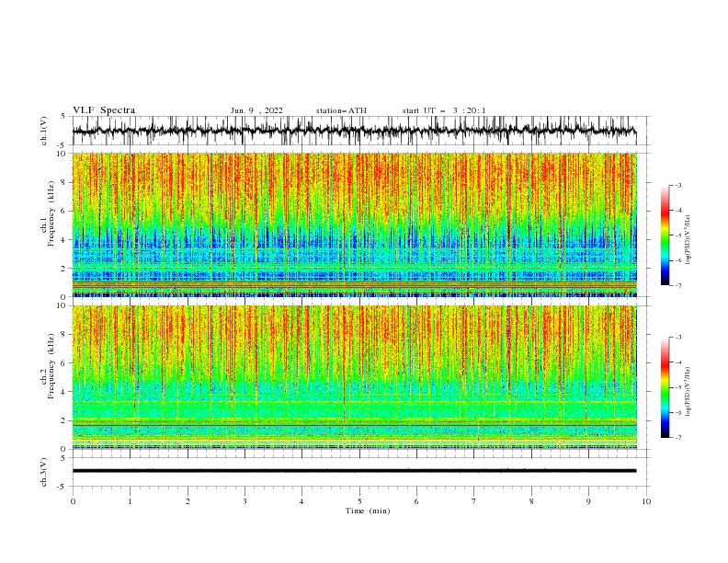Screen dimensions: 728x563
Task: Click time axis tick label '7'
Action: (474, 501)
